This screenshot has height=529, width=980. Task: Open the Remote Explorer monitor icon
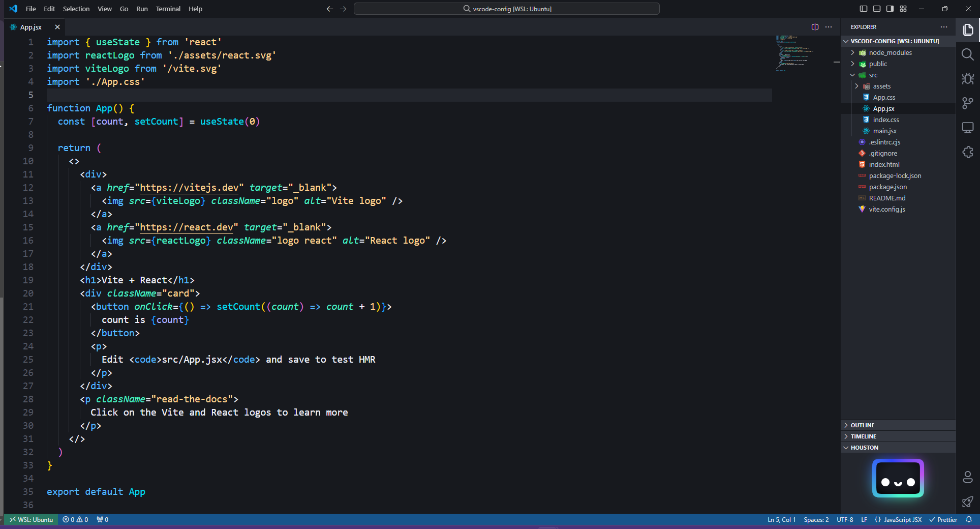point(967,128)
